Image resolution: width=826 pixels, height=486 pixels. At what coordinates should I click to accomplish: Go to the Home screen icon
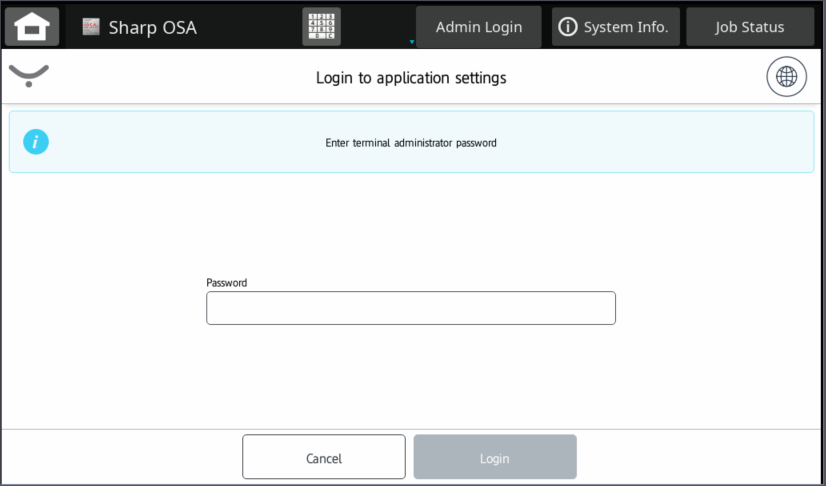tap(32, 27)
